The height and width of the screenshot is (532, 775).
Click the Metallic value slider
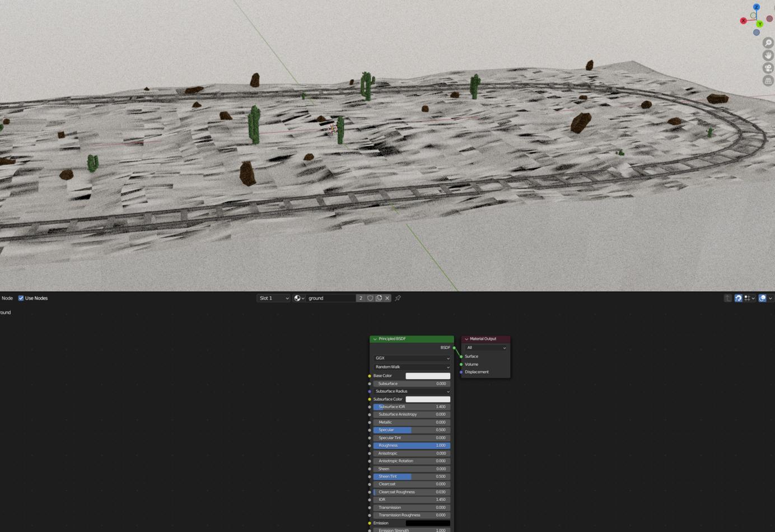[x=412, y=422]
